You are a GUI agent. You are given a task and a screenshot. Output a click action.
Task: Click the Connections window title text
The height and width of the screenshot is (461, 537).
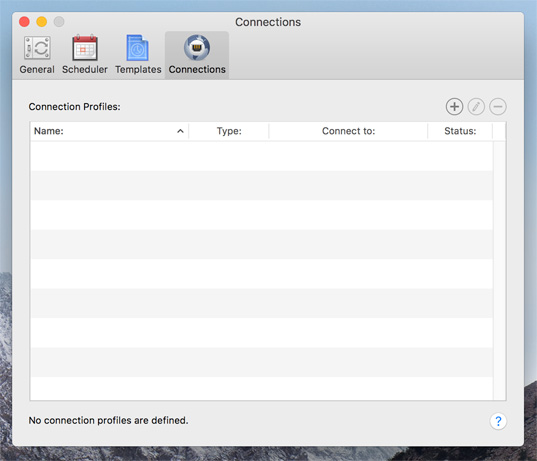(x=268, y=22)
